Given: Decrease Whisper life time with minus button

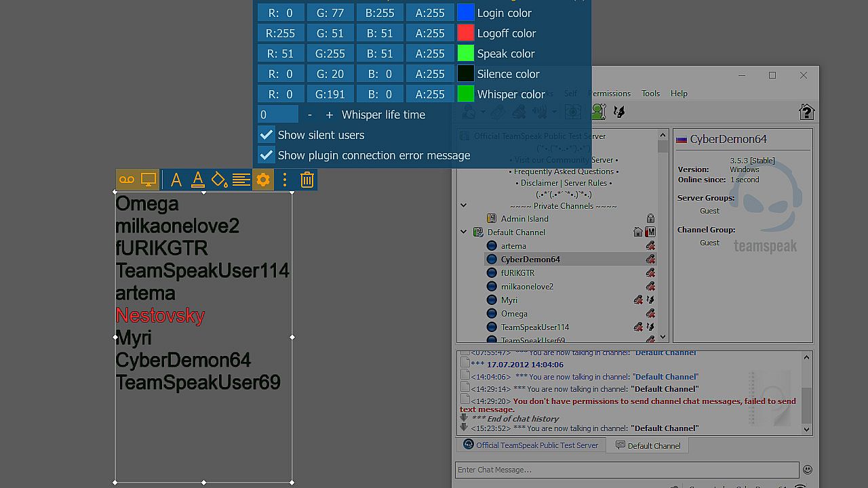Looking at the screenshot, I should [x=310, y=115].
